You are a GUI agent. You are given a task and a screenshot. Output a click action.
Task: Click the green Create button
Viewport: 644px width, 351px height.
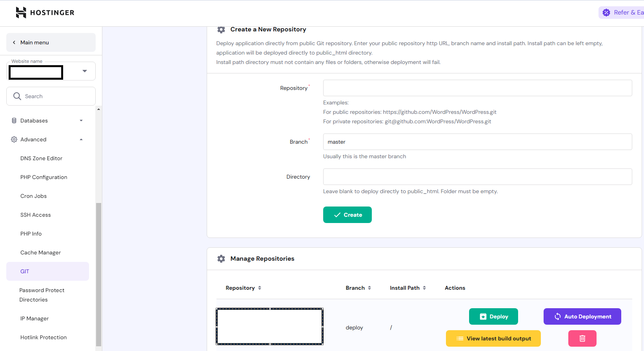347,215
